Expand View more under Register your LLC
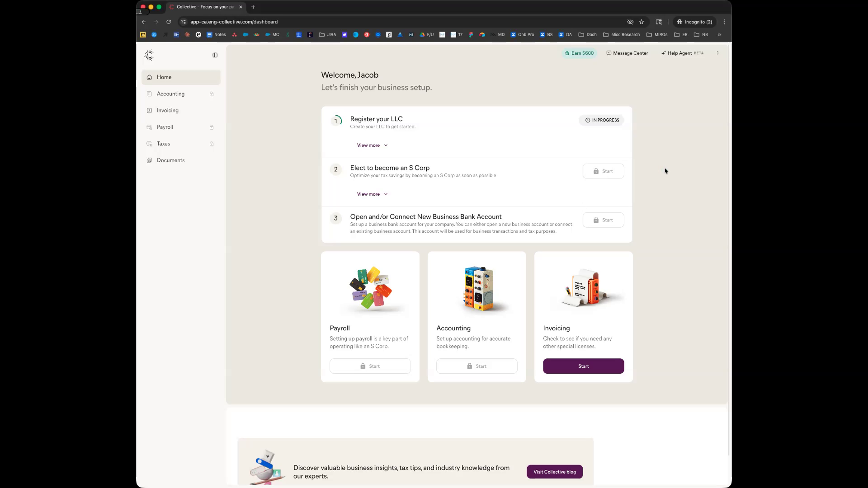Image resolution: width=868 pixels, height=488 pixels. [372, 145]
